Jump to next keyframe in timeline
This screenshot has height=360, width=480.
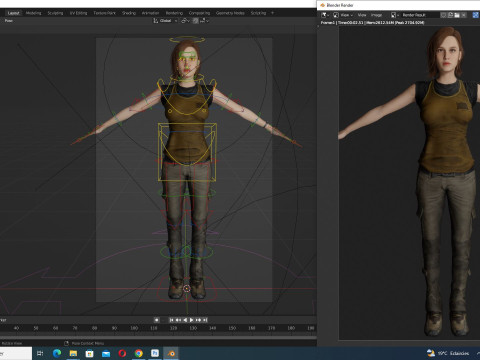tap(199, 320)
